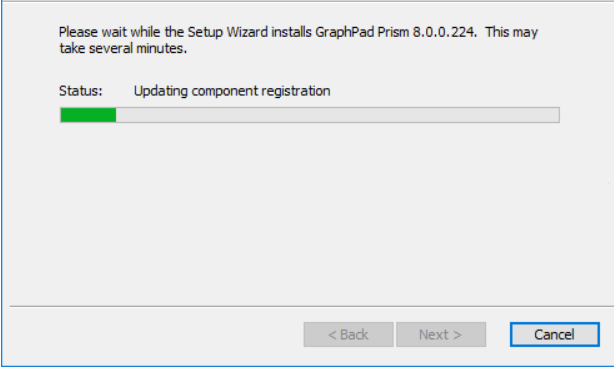614x368 pixels.
Task: Click the green filled portion of progress bar
Action: click(88, 115)
